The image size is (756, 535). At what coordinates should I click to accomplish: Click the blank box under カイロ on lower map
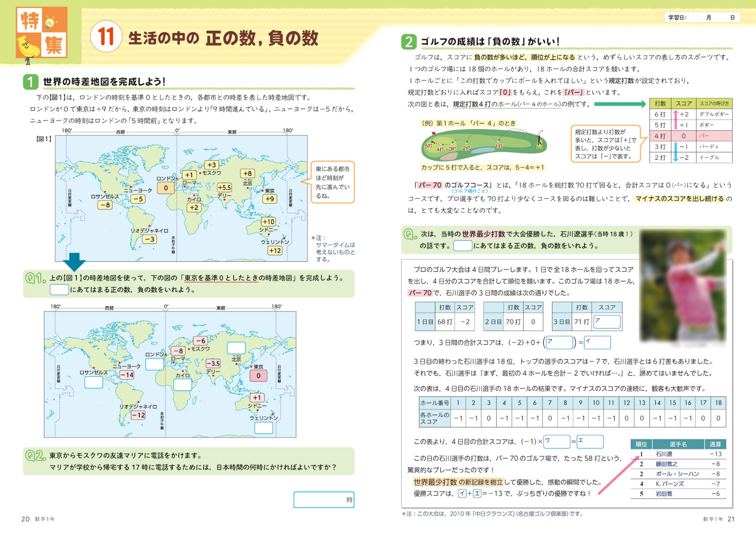tap(182, 385)
